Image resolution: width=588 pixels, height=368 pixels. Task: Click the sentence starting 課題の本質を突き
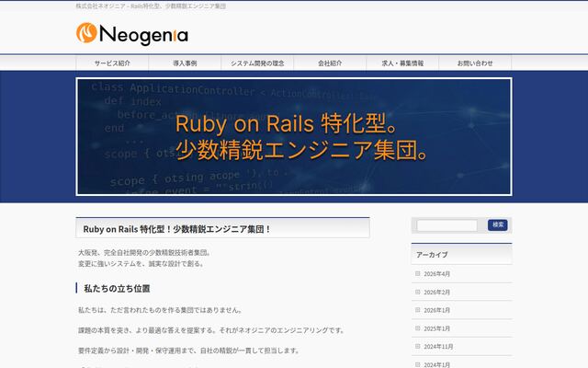click(x=212, y=330)
